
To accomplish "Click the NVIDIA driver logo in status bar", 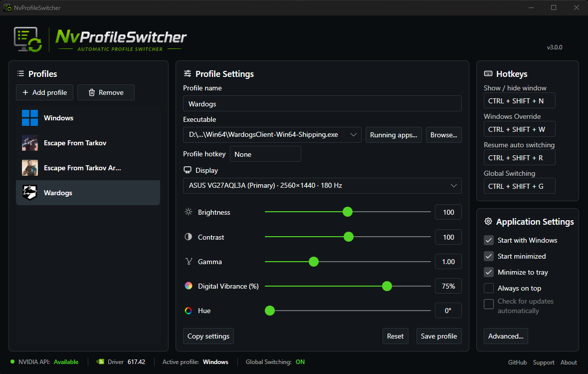I will coord(100,362).
